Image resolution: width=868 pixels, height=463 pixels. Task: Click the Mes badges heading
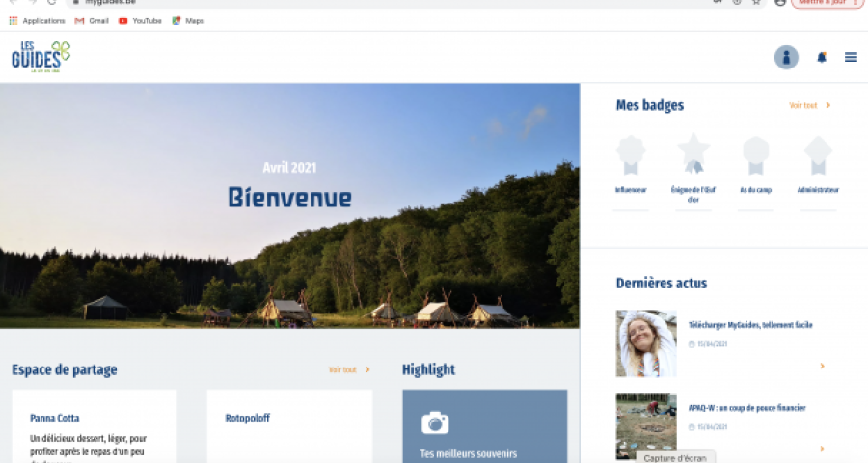pos(650,105)
